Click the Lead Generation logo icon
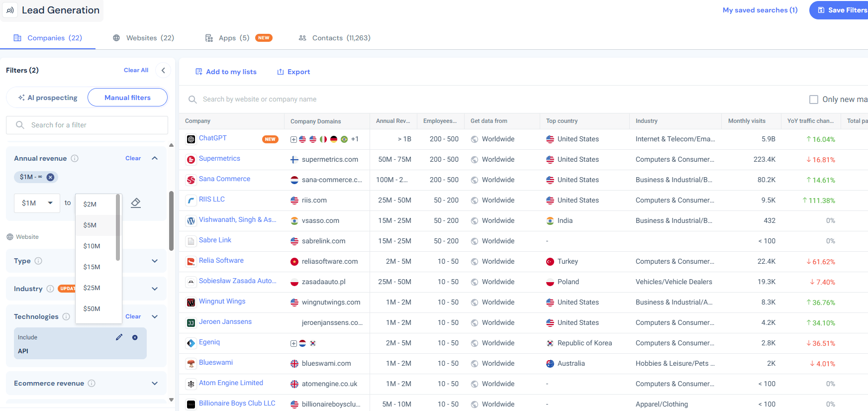868x411 pixels. [x=10, y=10]
